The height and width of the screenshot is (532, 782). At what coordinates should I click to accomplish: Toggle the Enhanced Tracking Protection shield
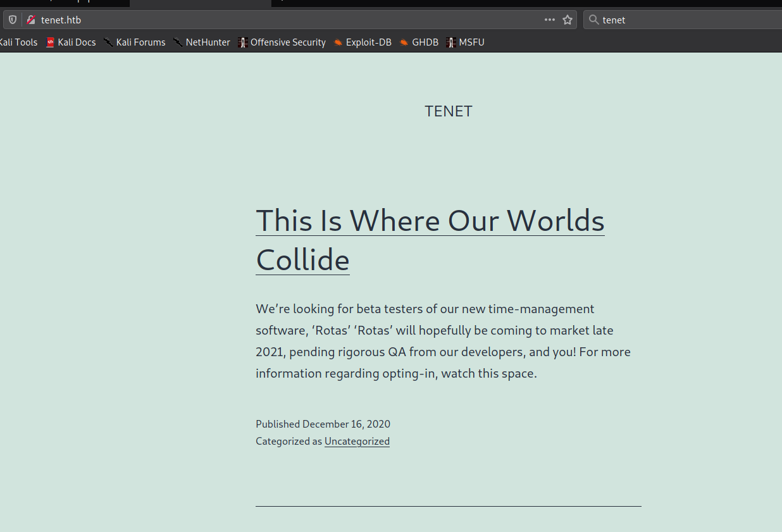12,20
